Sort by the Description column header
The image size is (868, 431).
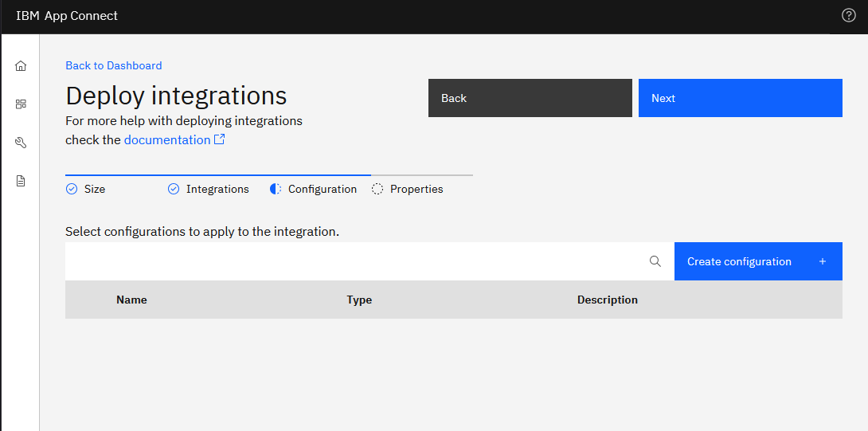[608, 300]
